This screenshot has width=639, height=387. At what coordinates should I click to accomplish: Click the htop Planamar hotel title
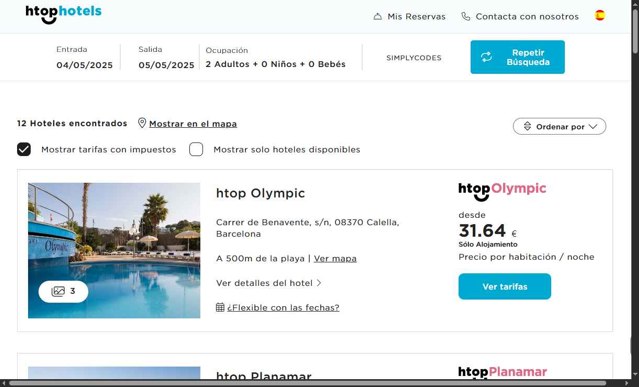264,375
